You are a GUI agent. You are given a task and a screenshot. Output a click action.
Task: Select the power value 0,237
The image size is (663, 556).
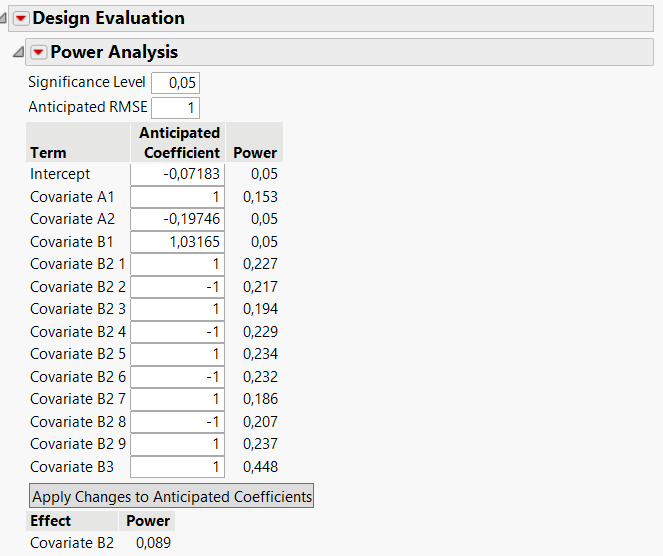coord(260,444)
